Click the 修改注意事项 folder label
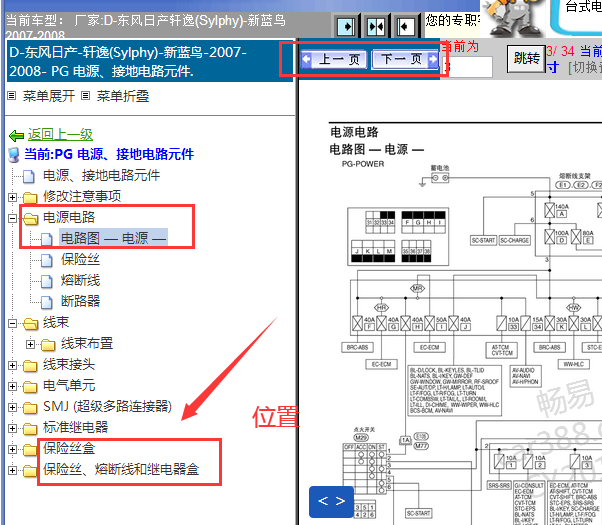The width and height of the screenshot is (602, 525). click(x=82, y=196)
